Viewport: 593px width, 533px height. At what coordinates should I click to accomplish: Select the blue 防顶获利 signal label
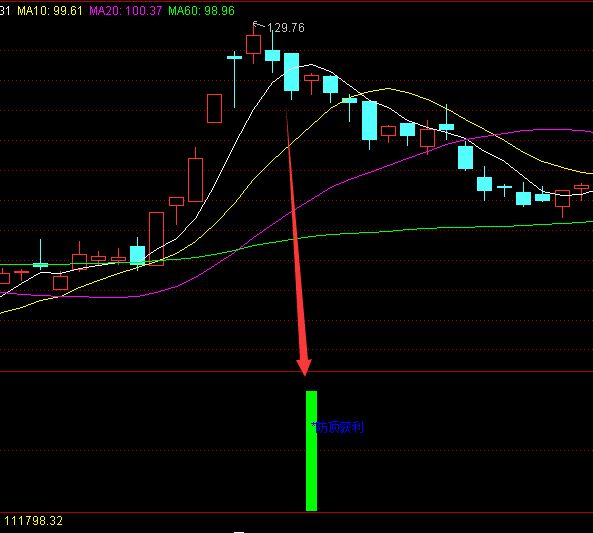click(337, 427)
